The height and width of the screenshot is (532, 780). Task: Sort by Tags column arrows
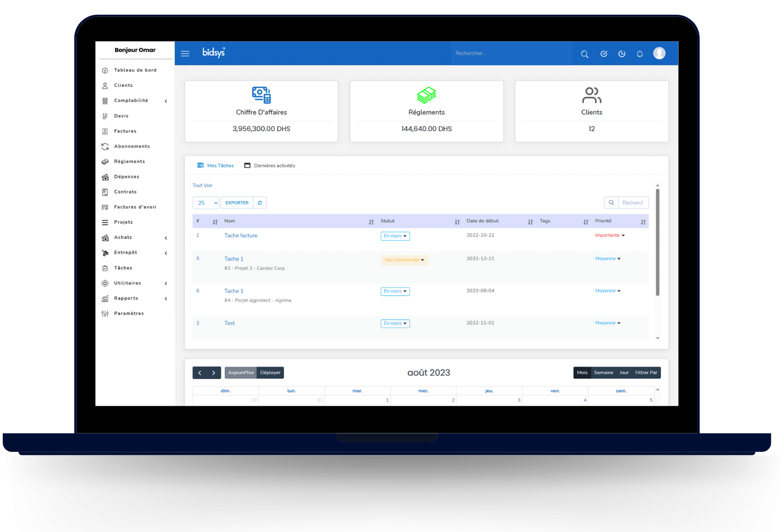586,222
